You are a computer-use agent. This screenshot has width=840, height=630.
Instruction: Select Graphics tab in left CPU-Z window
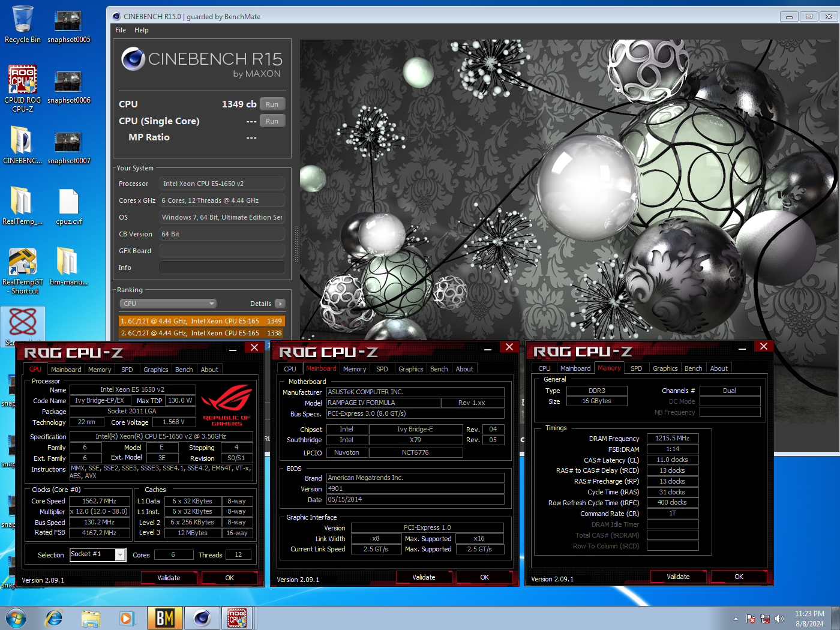tap(156, 370)
